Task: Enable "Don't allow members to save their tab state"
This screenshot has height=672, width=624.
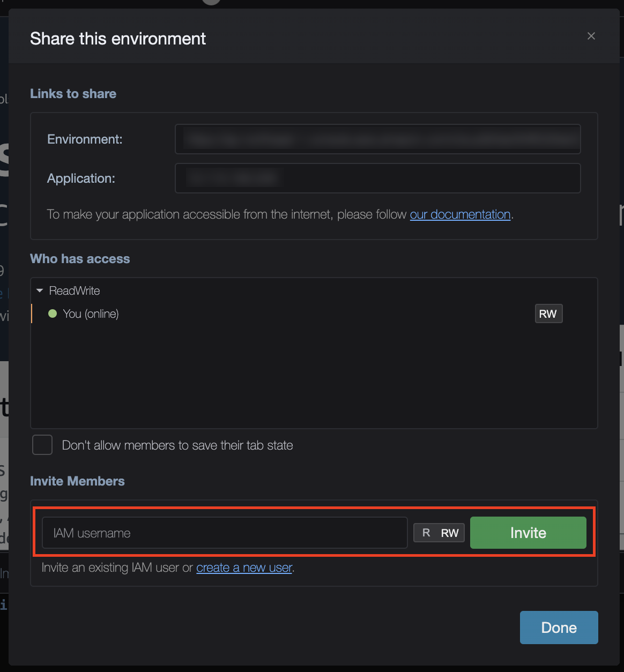Action: point(42,445)
